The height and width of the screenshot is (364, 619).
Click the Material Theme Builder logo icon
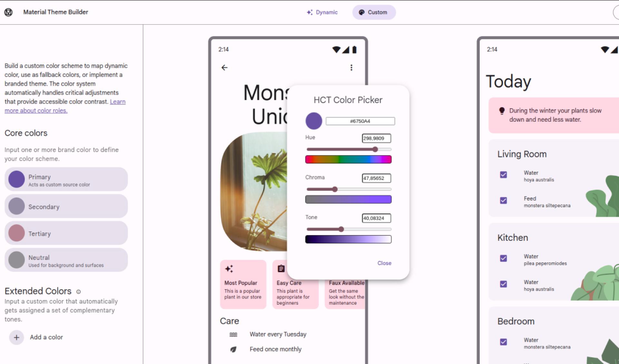tap(8, 12)
